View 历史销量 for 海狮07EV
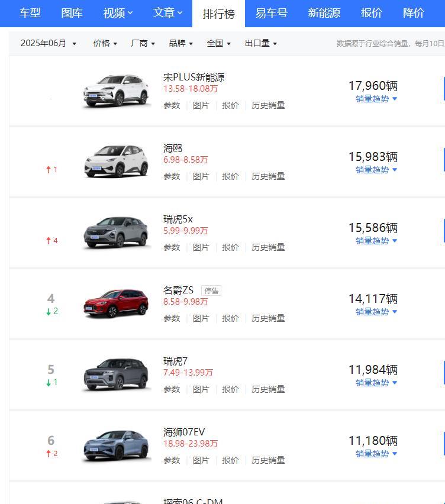The height and width of the screenshot is (504, 445). (268, 461)
